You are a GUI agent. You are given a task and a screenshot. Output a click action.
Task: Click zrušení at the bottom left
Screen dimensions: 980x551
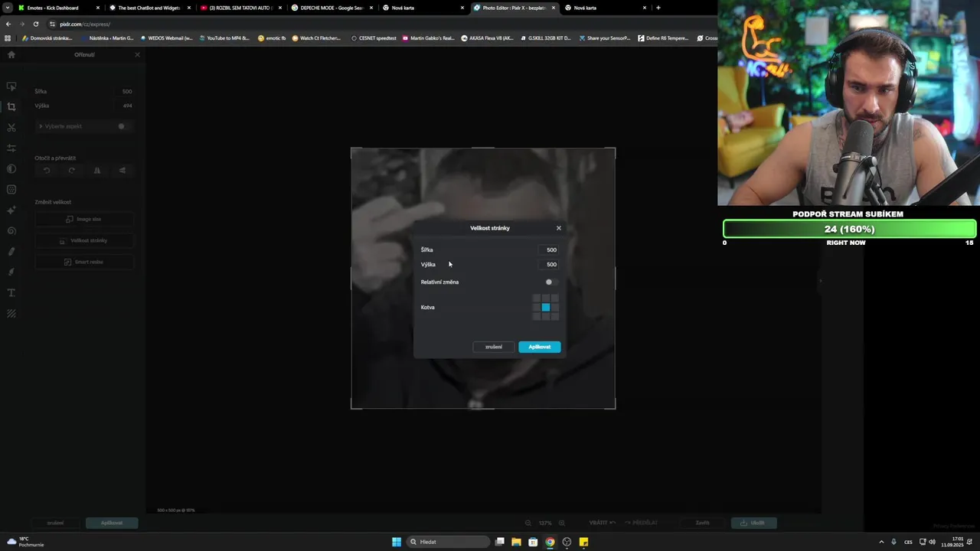(55, 523)
